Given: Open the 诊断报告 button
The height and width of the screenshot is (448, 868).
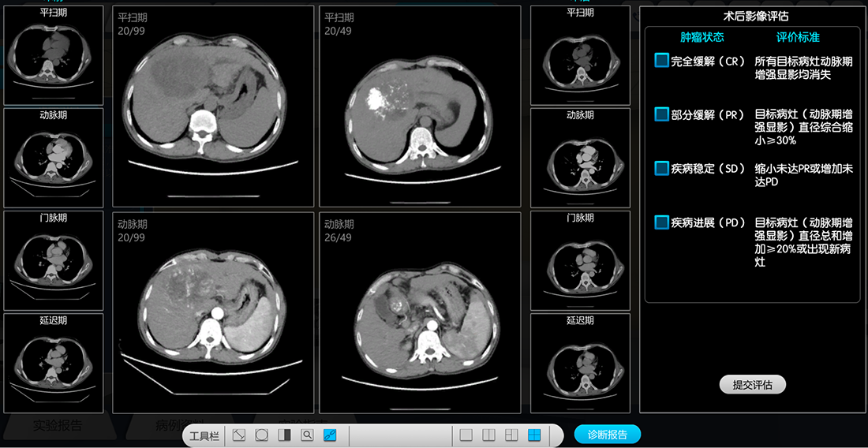Looking at the screenshot, I should [607, 435].
